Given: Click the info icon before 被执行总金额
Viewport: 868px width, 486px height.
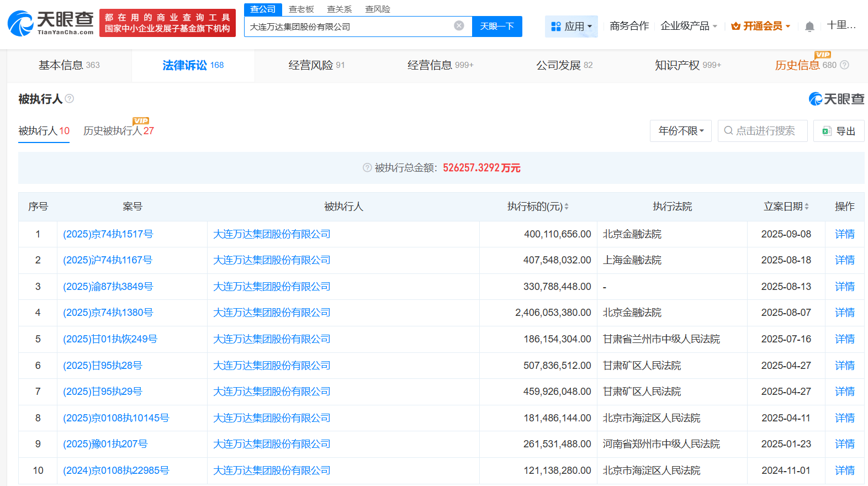Looking at the screenshot, I should coord(367,168).
